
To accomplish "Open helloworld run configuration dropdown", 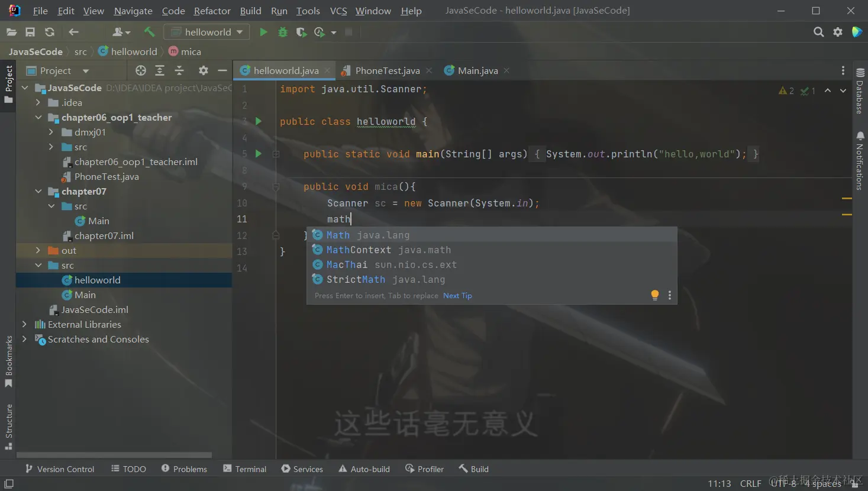I will click(x=206, y=32).
